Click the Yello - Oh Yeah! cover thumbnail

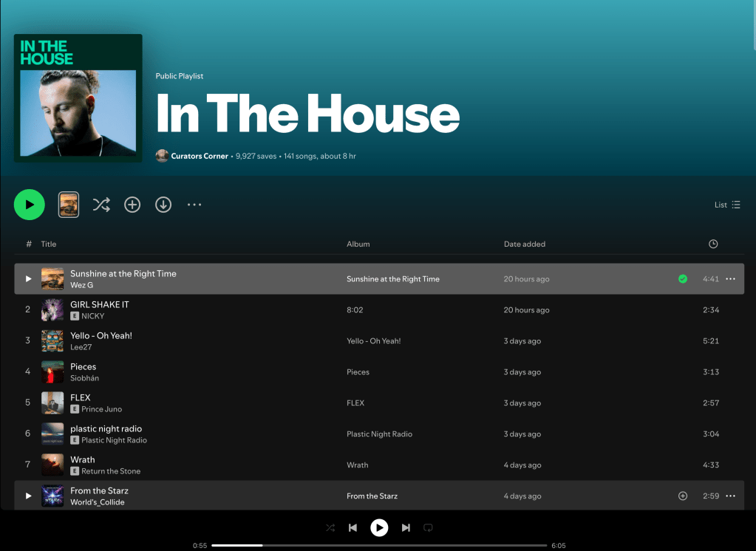[52, 340]
